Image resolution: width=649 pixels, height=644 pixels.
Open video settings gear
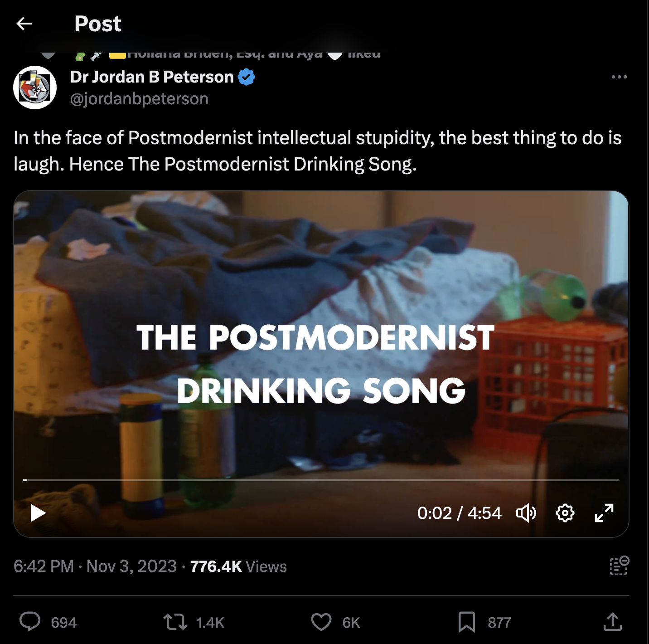point(565,513)
